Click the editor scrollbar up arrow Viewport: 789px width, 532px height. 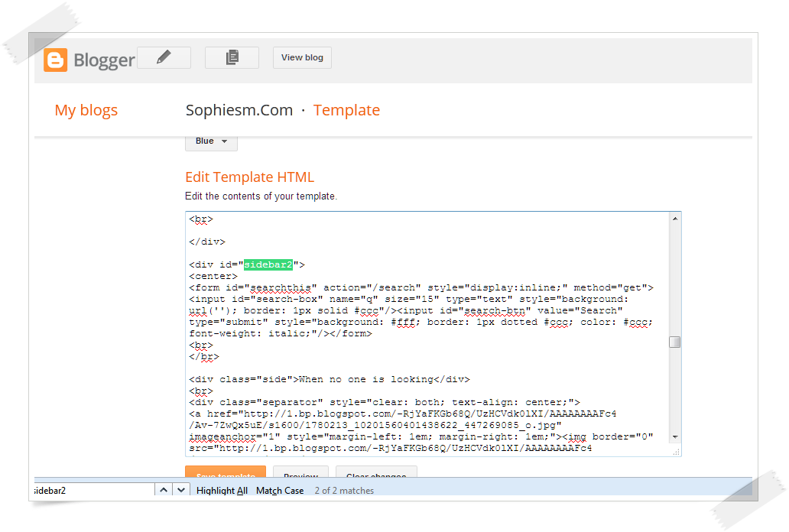[x=674, y=219]
